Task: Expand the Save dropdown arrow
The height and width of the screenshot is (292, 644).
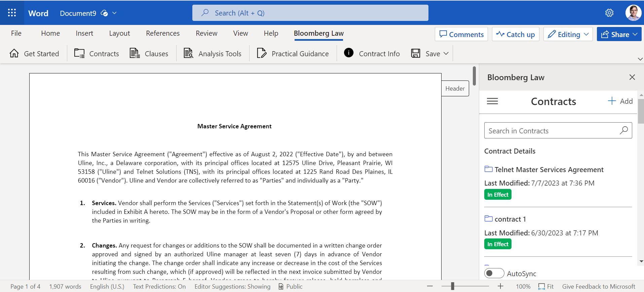Action: click(x=446, y=54)
